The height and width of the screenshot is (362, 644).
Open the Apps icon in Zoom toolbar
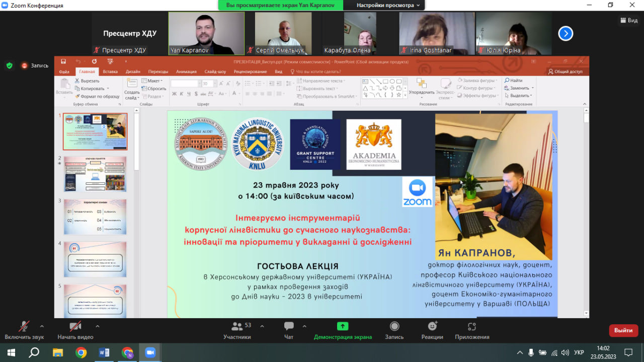click(472, 326)
